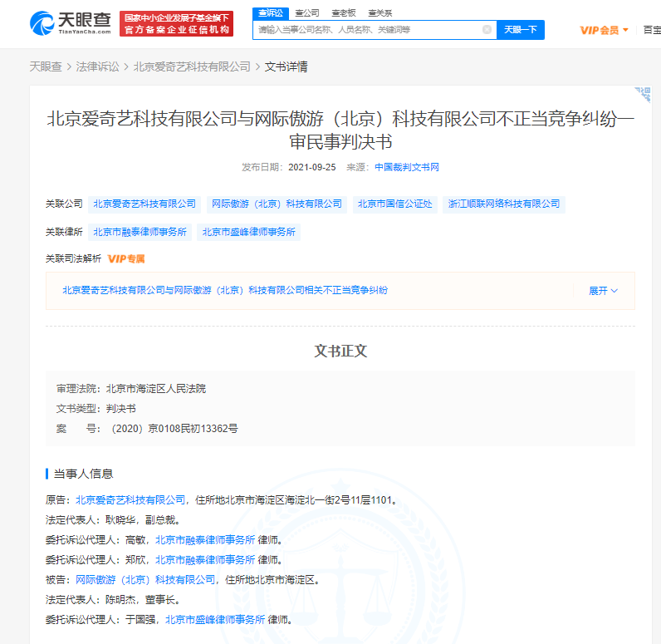The image size is (661, 644).
Task: Open the 法律诉讼 breadcrumb link
Action: click(97, 66)
